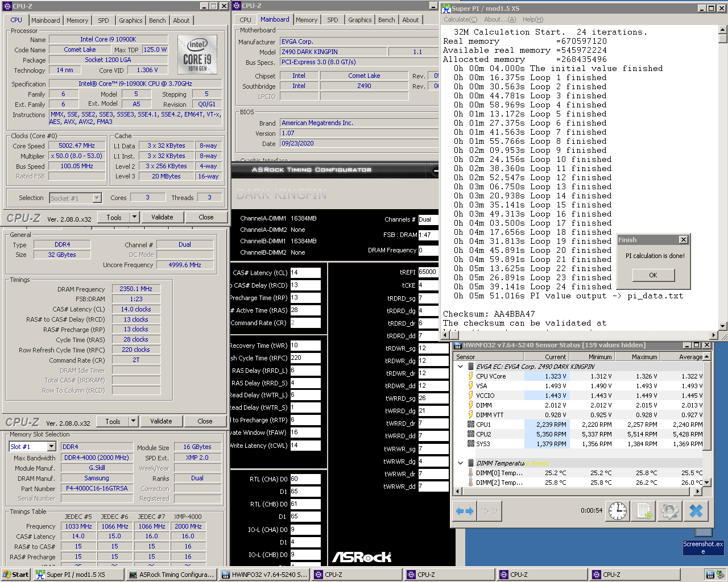The height and width of the screenshot is (582, 728).
Task: Open the Calculate menu in Super PI
Action: pos(461,19)
